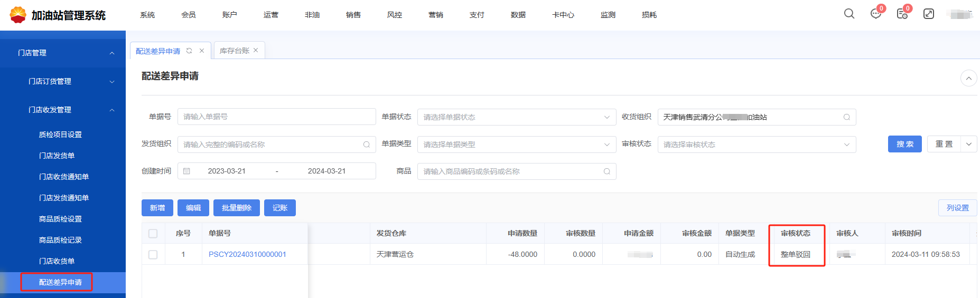Check the checkbox for row 1

[153, 254]
